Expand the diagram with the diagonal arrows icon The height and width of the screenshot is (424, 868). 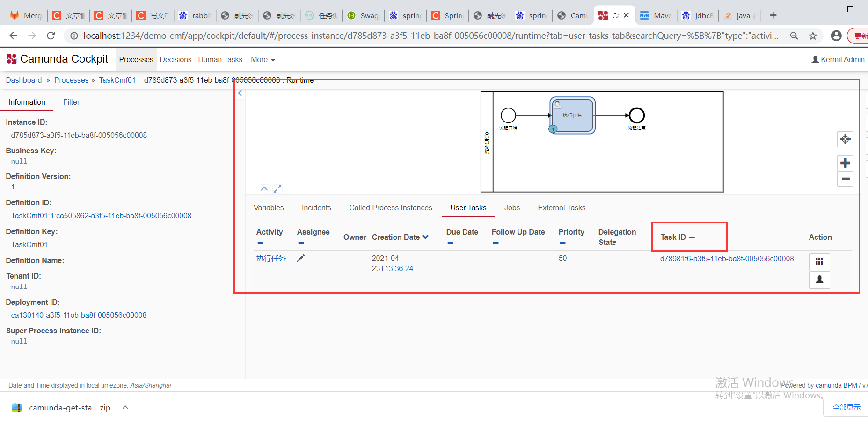tap(277, 188)
